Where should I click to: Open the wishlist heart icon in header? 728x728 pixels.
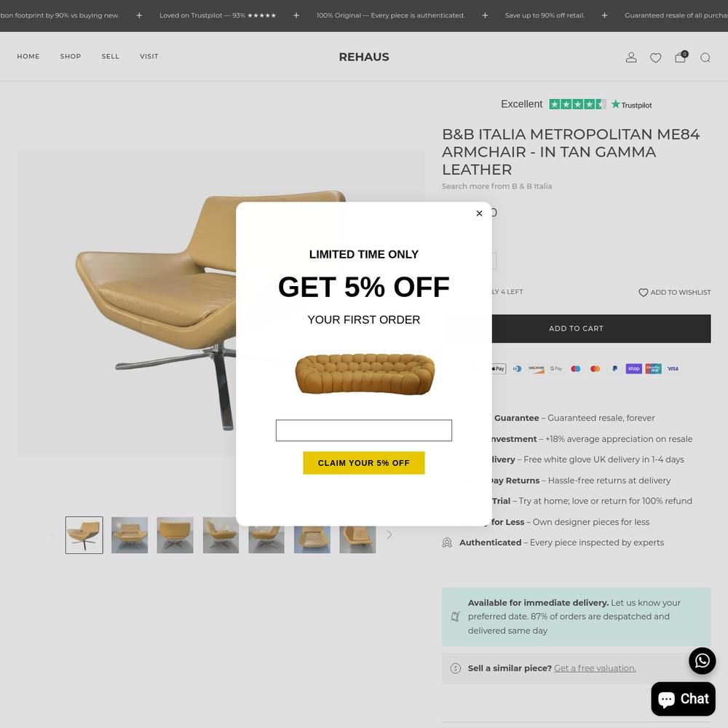pyautogui.click(x=656, y=58)
